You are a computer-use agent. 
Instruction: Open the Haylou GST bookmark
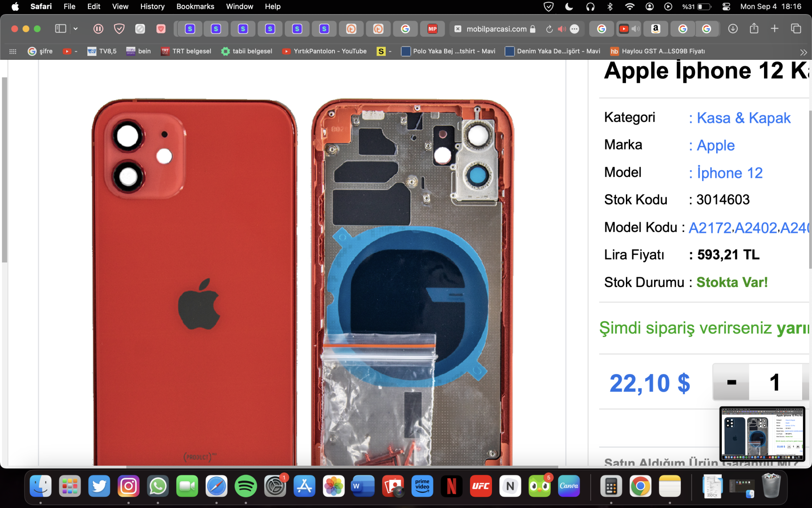click(x=657, y=51)
